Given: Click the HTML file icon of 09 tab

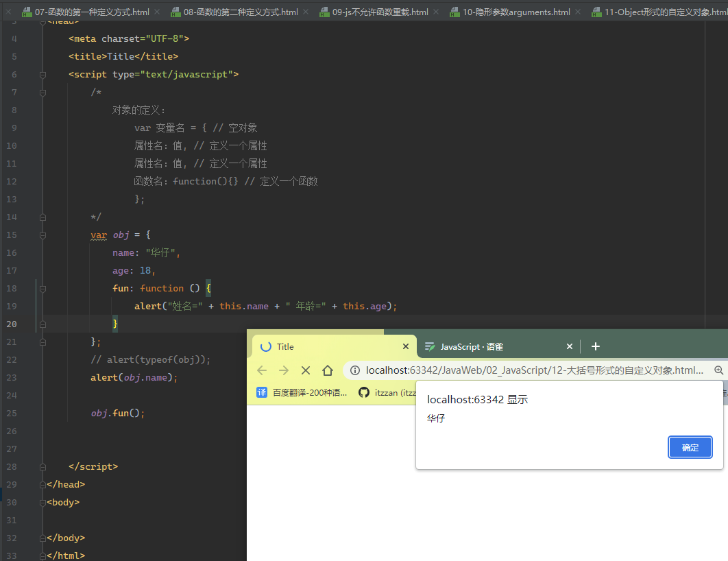Looking at the screenshot, I should click(324, 12).
